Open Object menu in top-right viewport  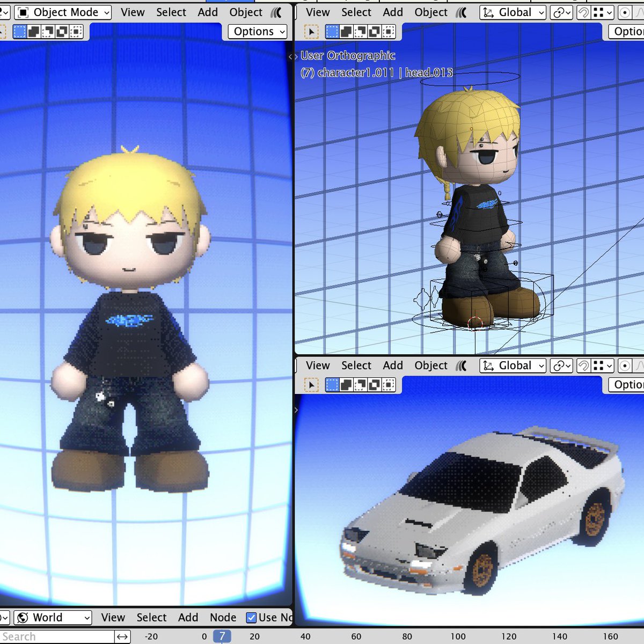(x=431, y=12)
